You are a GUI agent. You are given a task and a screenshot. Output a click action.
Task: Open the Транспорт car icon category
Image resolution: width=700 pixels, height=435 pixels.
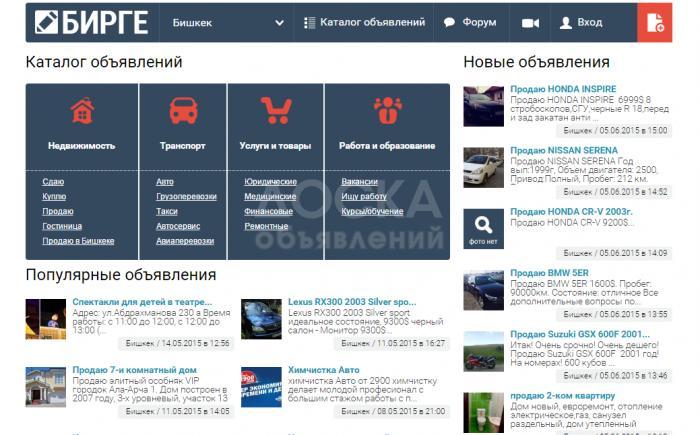(x=183, y=110)
